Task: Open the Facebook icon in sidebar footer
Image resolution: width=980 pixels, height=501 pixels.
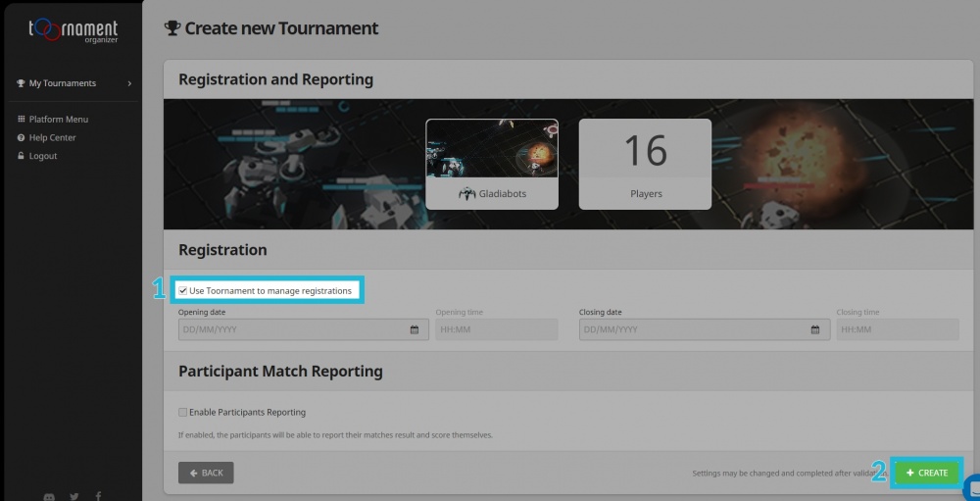Action: (x=99, y=497)
